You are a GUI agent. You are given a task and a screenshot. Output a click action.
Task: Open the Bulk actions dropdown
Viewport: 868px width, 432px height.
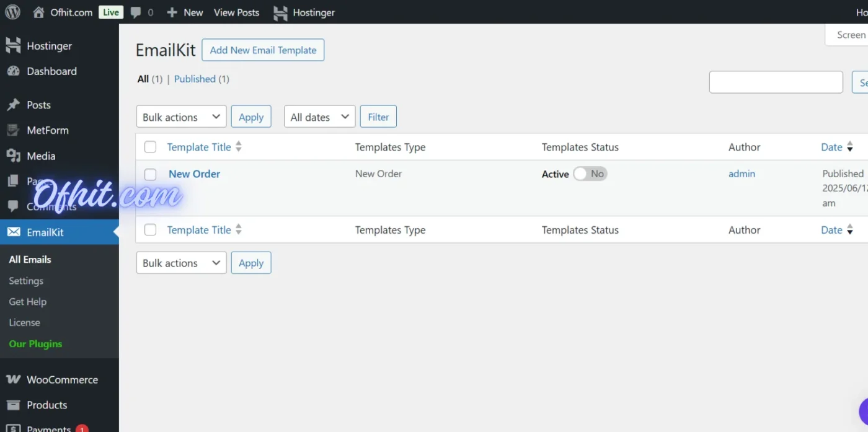pos(181,116)
